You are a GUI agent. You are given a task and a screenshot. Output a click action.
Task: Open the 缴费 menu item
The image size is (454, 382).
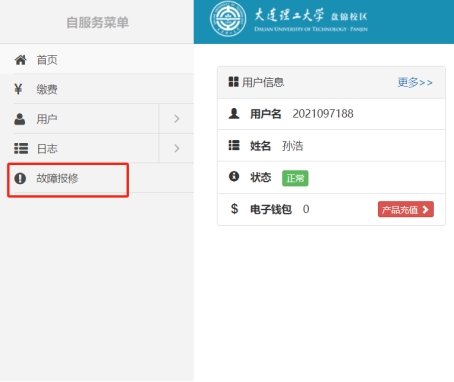97,89
